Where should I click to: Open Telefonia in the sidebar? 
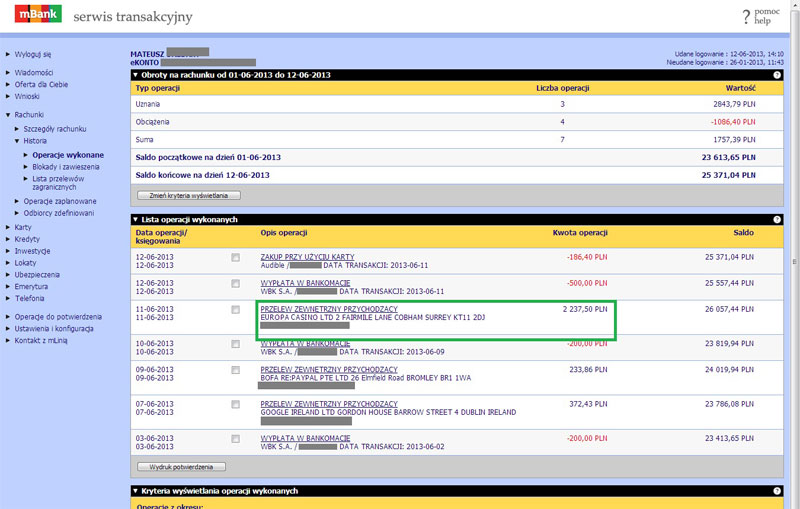[x=30, y=298]
